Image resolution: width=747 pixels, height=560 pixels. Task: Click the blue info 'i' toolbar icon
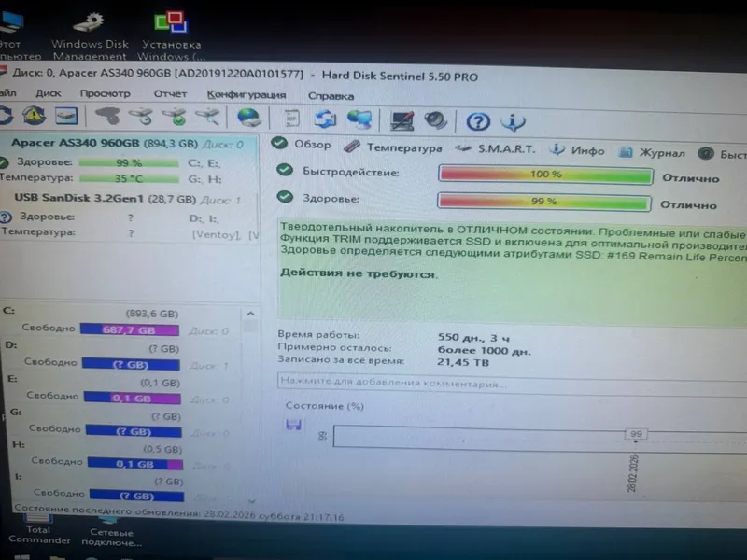click(x=513, y=122)
